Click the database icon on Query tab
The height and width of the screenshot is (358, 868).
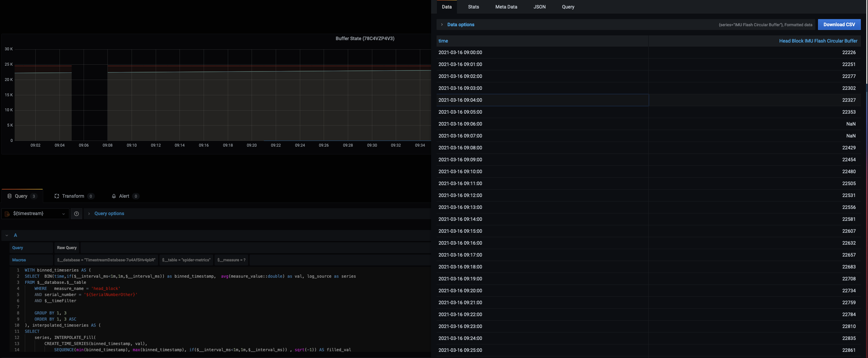(10, 196)
